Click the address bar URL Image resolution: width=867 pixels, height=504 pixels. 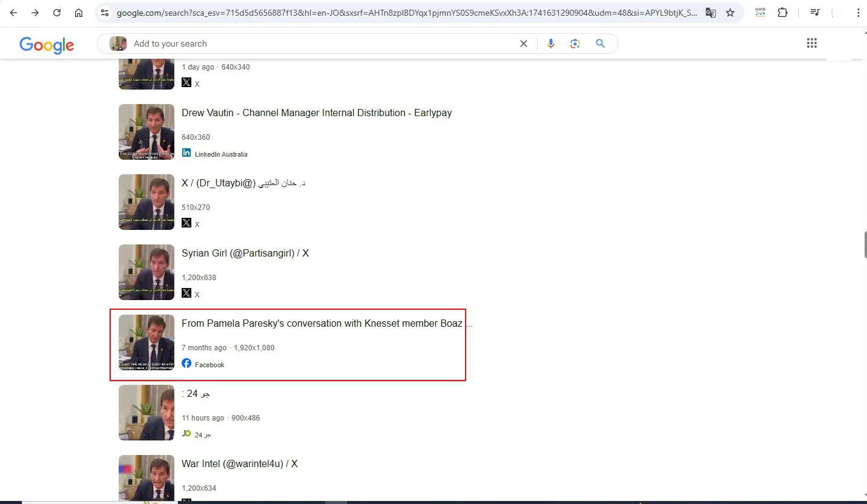point(407,13)
